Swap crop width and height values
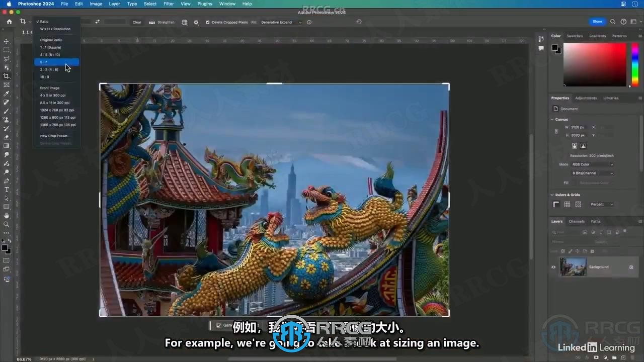 point(97,22)
